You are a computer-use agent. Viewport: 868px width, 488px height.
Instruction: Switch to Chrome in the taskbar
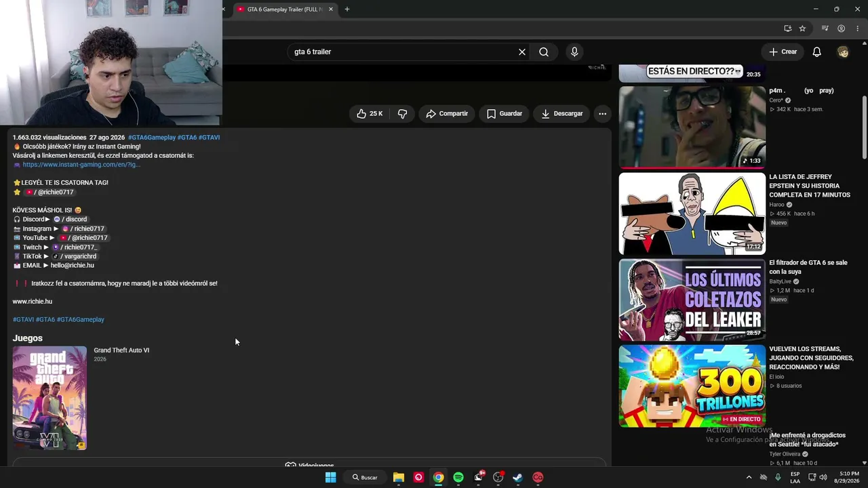(439, 477)
